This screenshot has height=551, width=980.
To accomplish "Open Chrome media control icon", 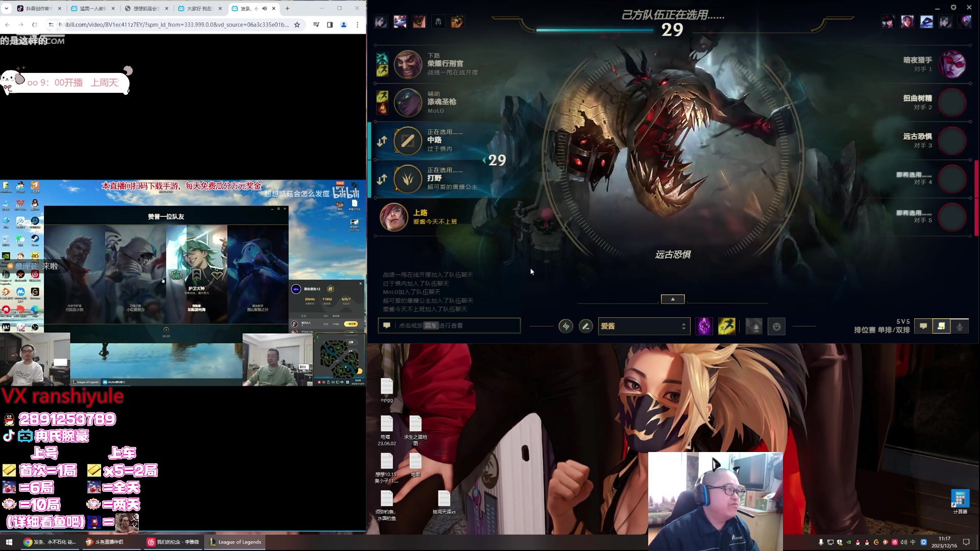I will (316, 24).
